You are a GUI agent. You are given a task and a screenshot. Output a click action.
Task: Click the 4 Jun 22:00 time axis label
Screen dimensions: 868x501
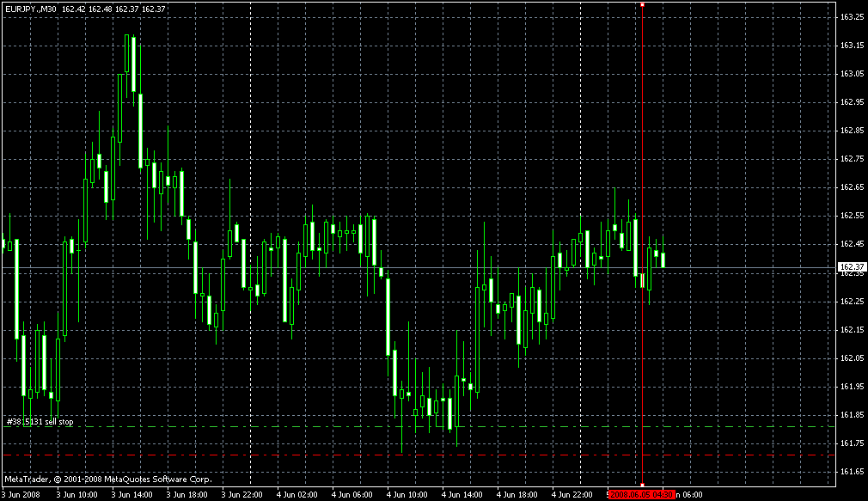(x=572, y=494)
